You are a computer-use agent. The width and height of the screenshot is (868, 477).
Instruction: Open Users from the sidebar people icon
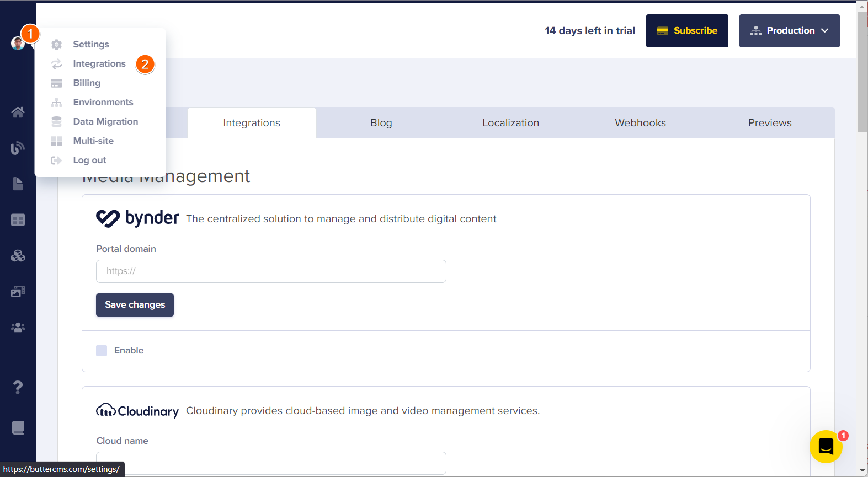(x=18, y=328)
